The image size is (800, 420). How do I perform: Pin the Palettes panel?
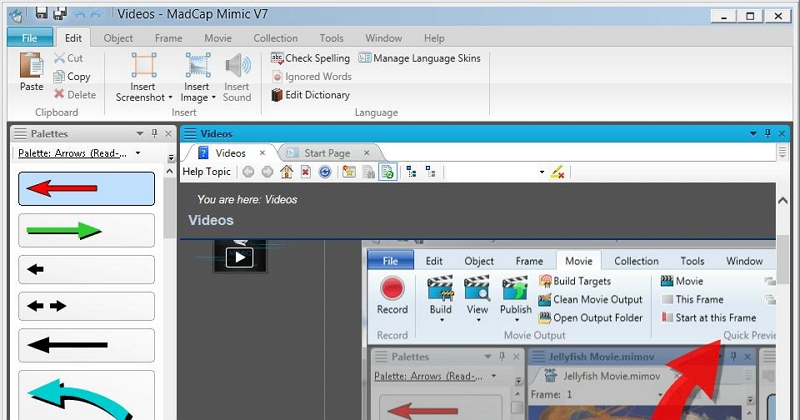point(155,134)
